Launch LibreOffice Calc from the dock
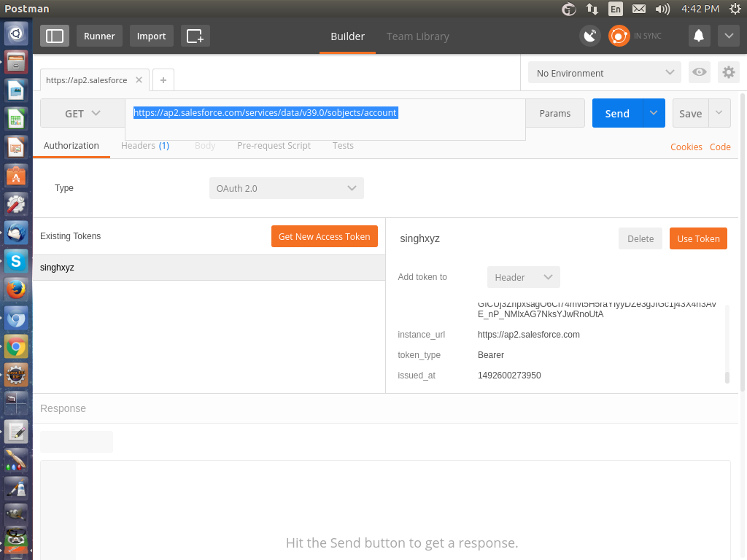 [x=16, y=120]
